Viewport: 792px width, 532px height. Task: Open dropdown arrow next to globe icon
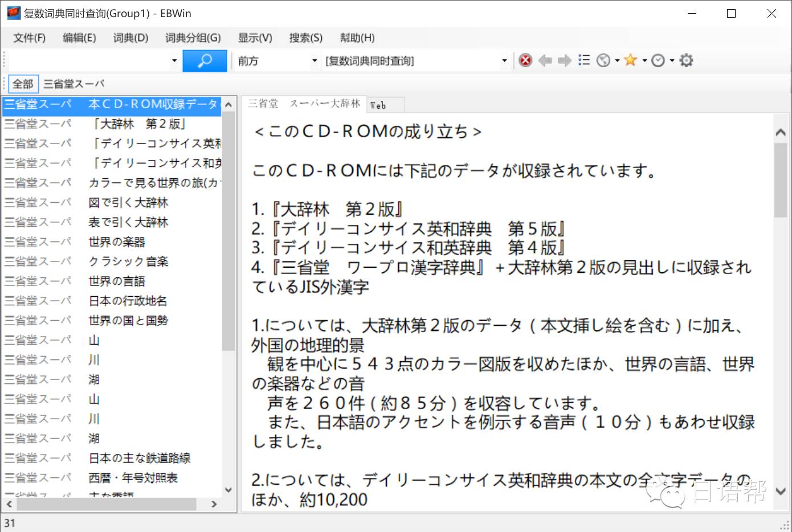pos(617,60)
